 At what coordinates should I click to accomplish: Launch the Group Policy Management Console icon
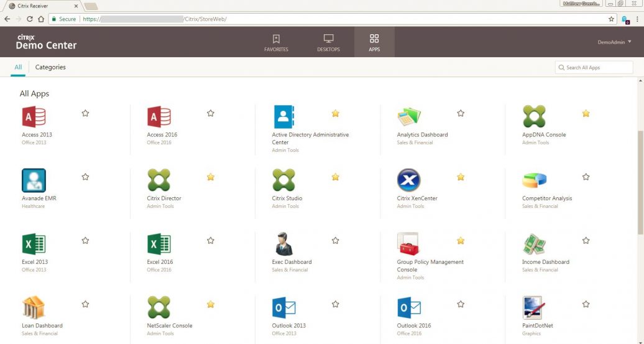coord(409,244)
